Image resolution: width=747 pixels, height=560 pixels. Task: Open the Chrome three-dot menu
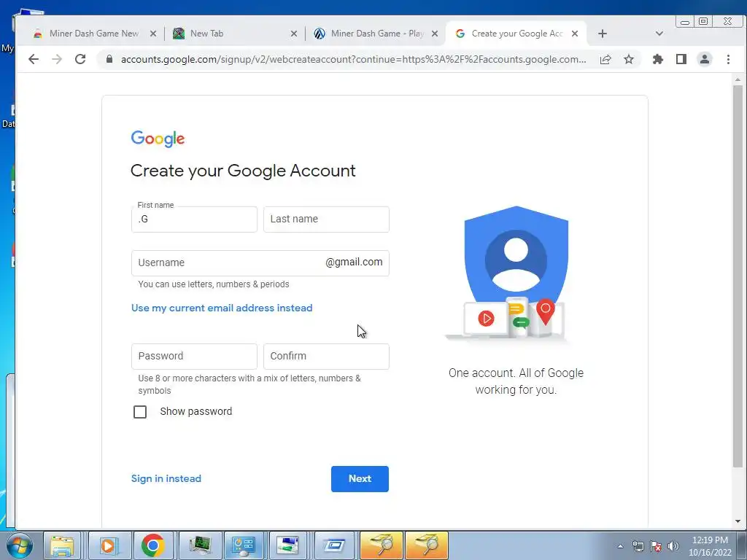pyautogui.click(x=728, y=59)
